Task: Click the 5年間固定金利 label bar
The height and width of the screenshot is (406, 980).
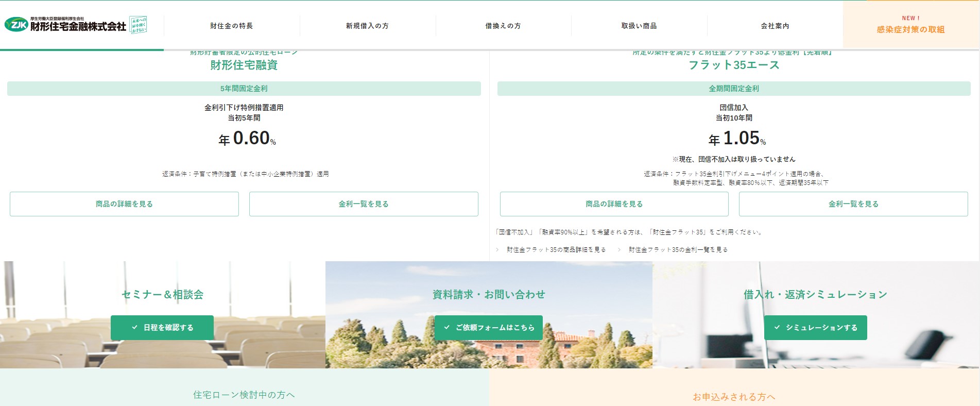Action: tap(244, 89)
